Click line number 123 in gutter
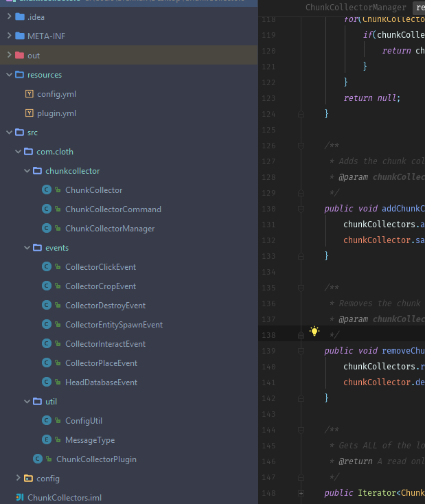The width and height of the screenshot is (425, 504). click(268, 98)
